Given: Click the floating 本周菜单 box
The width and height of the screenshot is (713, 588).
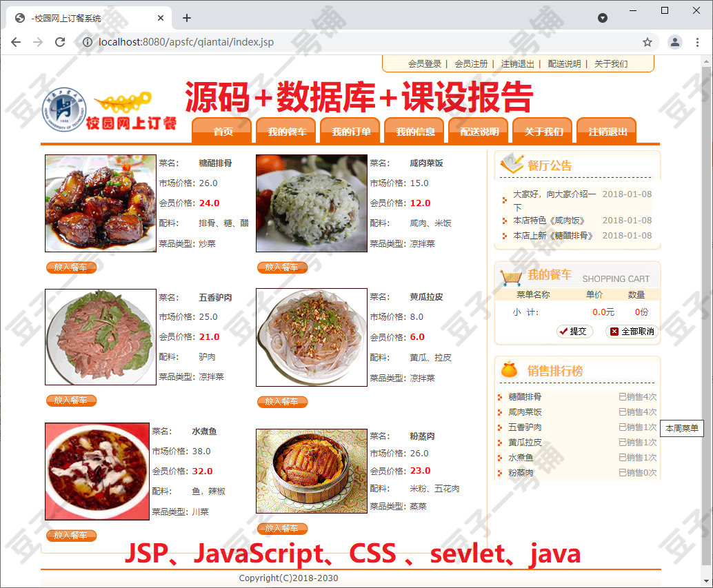Looking at the screenshot, I should (x=681, y=428).
